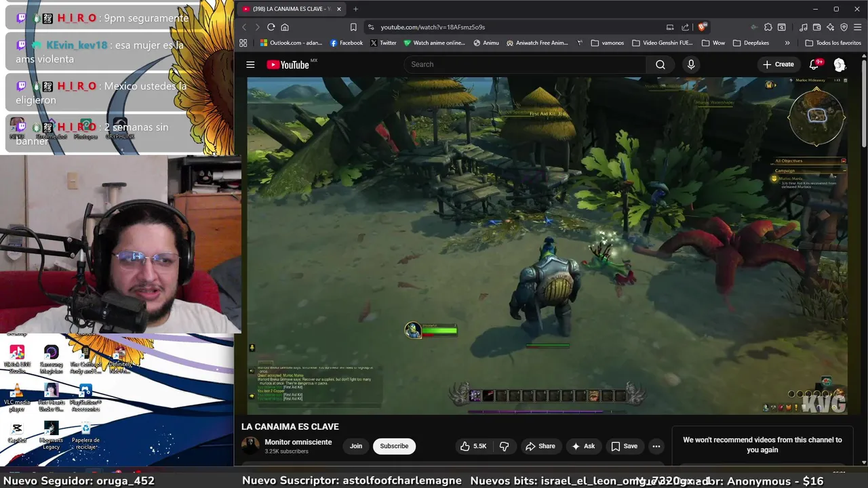Click the Create button on YouTube
The image size is (868, 488).
pyautogui.click(x=778, y=64)
